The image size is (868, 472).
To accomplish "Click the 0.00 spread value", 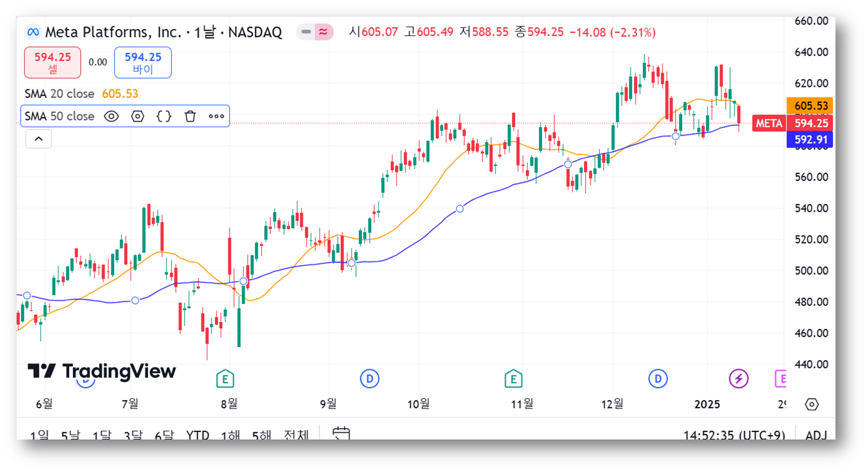I will (98, 62).
